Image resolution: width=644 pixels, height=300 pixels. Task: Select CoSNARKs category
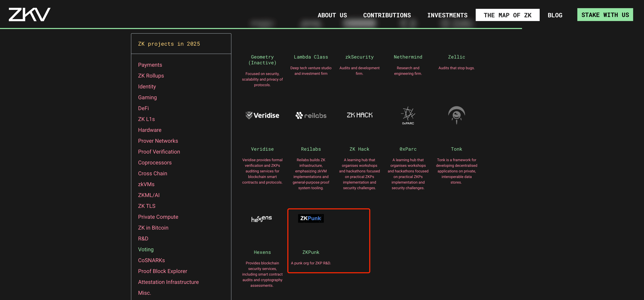151,260
